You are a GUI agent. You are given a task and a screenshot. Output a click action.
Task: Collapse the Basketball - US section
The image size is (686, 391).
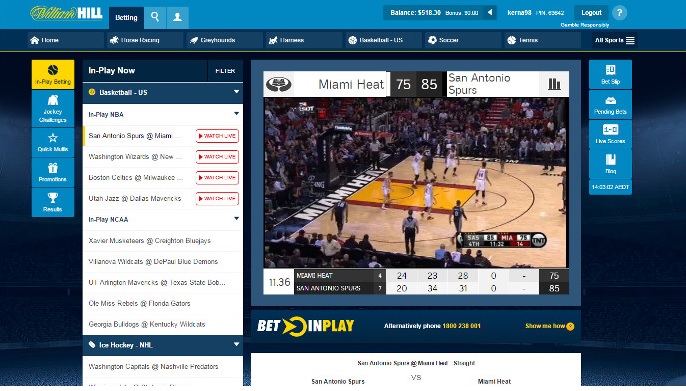[237, 92]
